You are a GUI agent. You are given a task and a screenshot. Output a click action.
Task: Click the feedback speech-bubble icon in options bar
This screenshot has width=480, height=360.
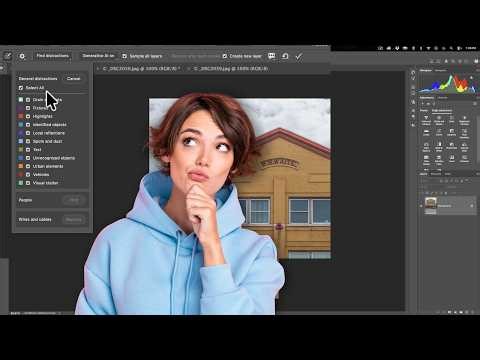272,56
